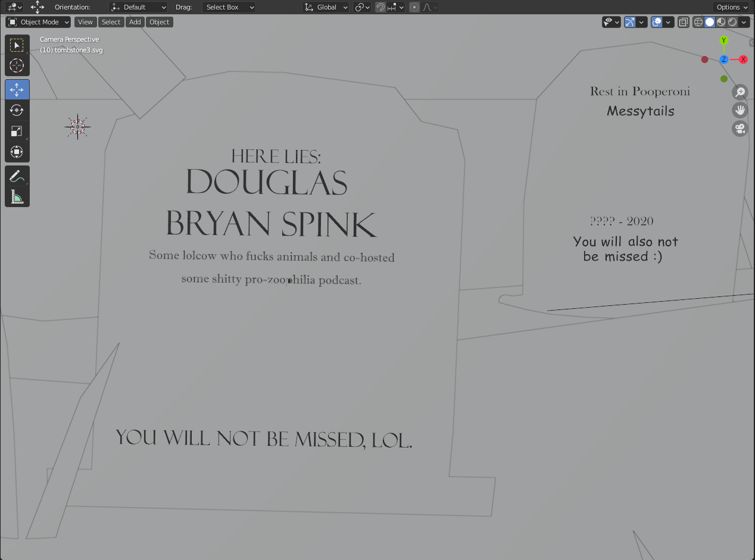Viewport: 755px width, 560px height.
Task: Open the editor type dropdown
Action: click(x=14, y=7)
